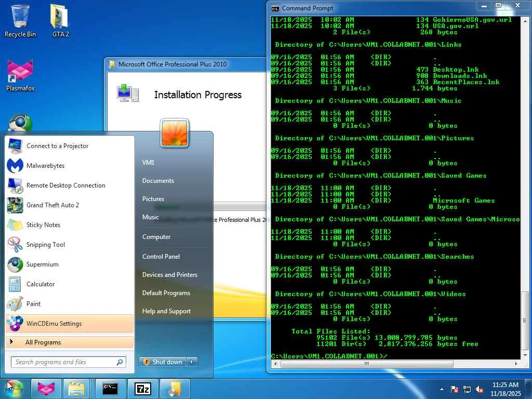Click the search magnifier icon

(119, 362)
